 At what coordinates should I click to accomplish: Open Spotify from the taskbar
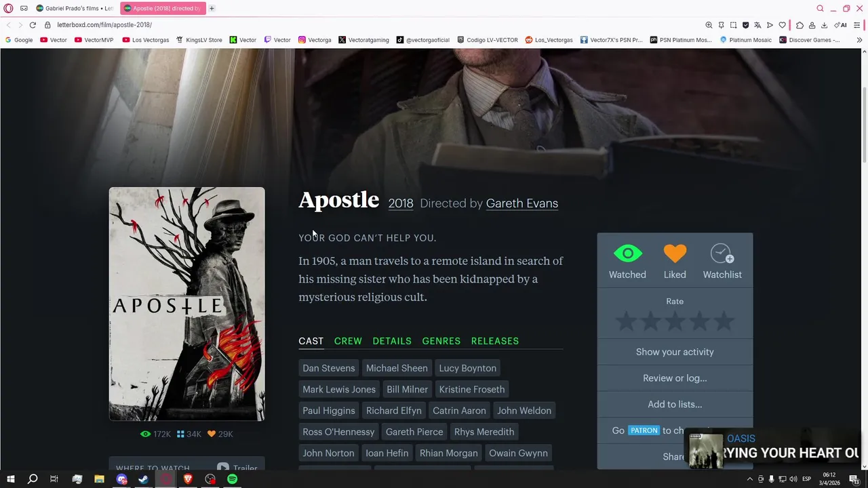pyautogui.click(x=233, y=479)
